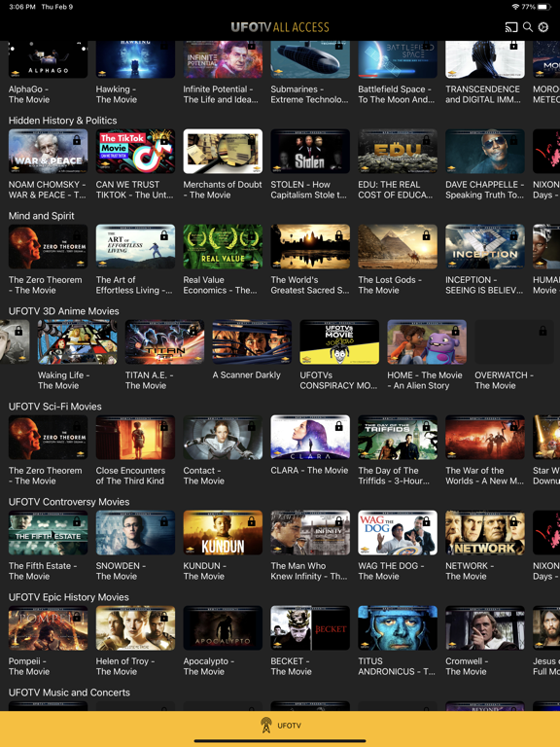
Task: Tap the 'UFOTV Sci-Fi Movies' heading
Action: click(x=54, y=407)
